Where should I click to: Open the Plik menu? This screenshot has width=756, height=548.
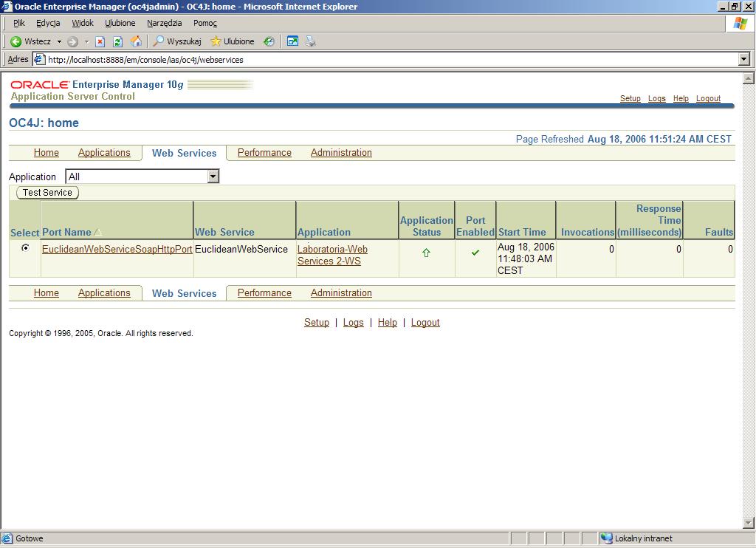point(19,23)
